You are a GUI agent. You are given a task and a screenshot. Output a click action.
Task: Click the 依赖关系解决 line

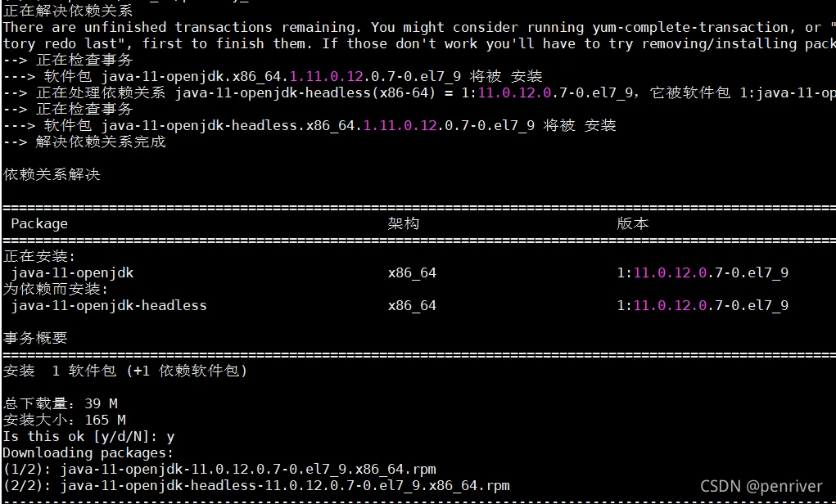pyautogui.click(x=52, y=175)
